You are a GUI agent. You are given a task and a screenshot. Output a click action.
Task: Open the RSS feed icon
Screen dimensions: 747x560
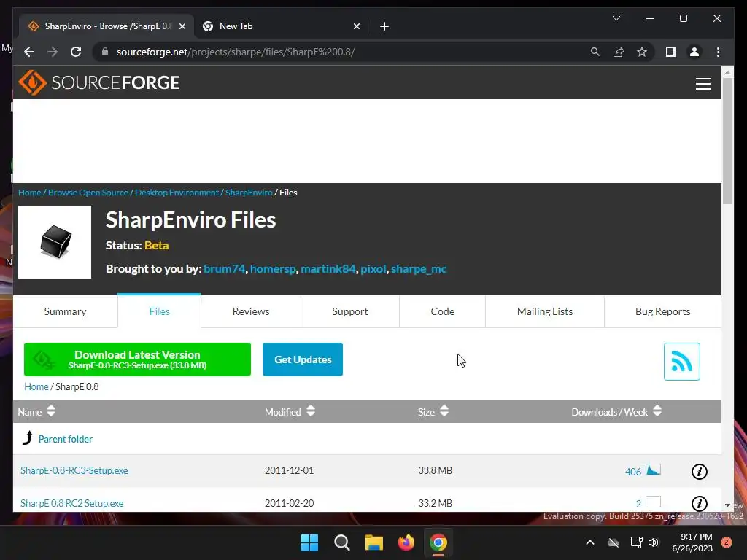pos(682,362)
